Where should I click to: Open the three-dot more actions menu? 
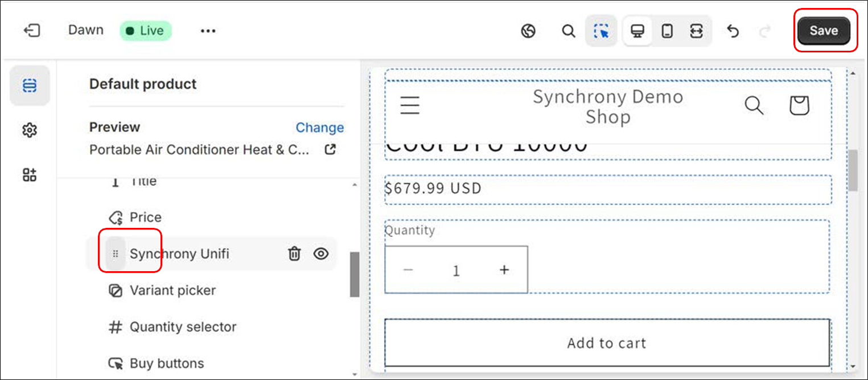pyautogui.click(x=208, y=31)
